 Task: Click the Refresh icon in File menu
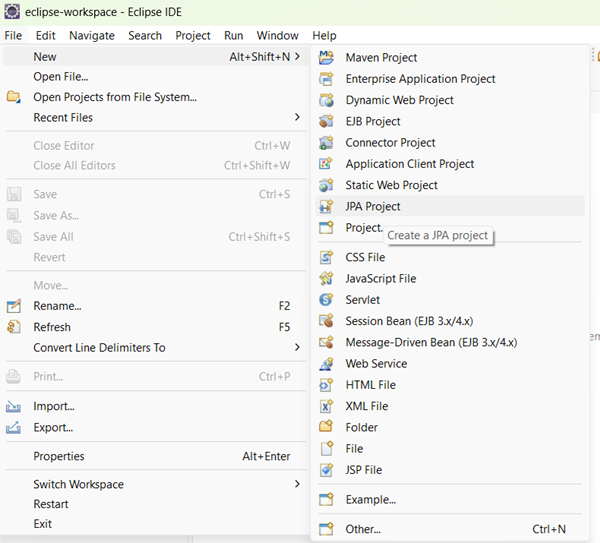click(14, 327)
